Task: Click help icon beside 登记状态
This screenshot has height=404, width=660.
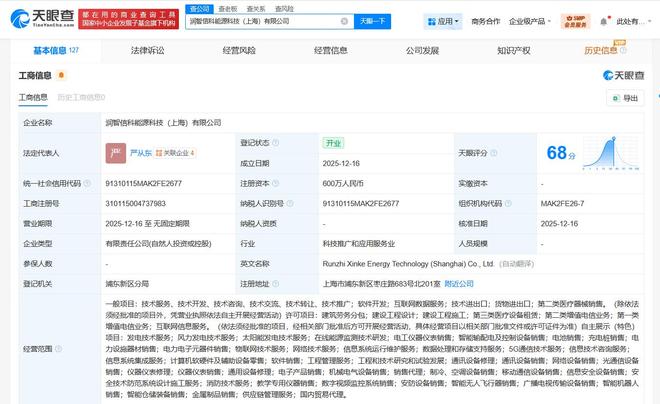Action: pos(275,143)
